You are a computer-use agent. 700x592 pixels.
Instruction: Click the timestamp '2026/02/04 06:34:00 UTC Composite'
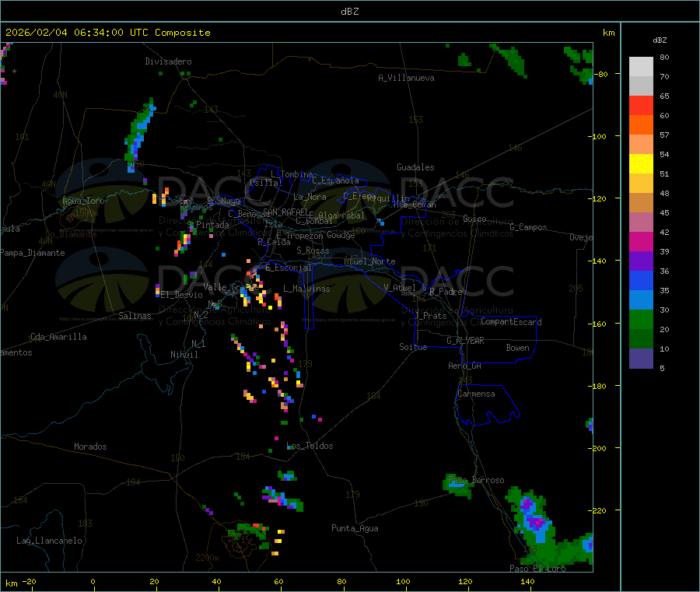(107, 33)
